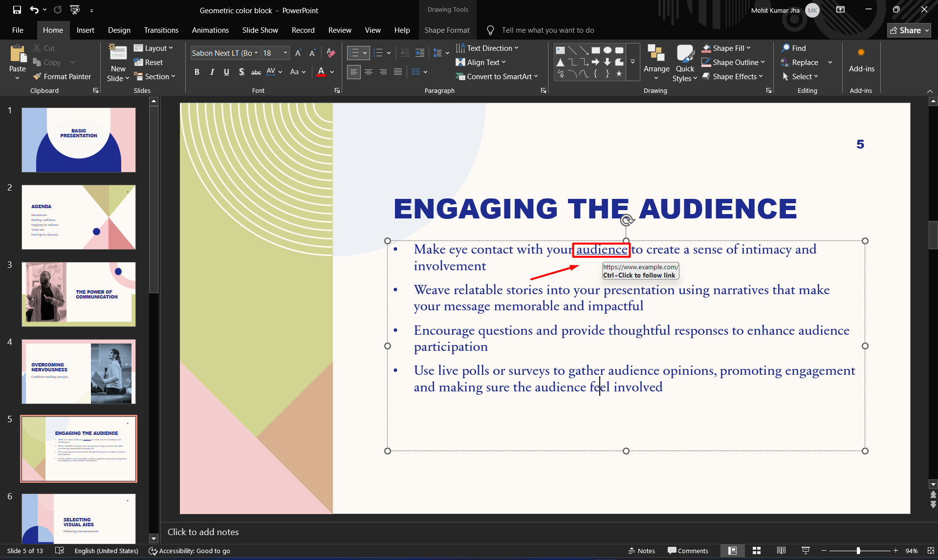Start Slide Show from status bar icon
The image size is (938, 560).
pyautogui.click(x=806, y=551)
